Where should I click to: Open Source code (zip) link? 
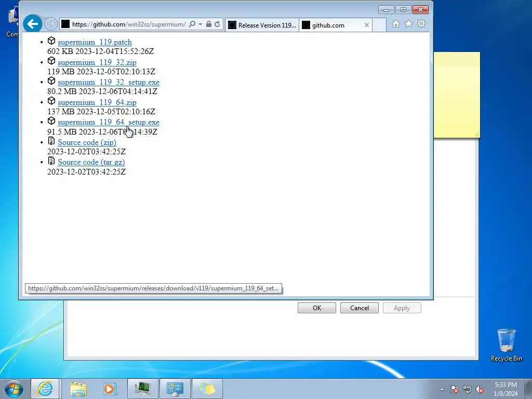[87, 142]
